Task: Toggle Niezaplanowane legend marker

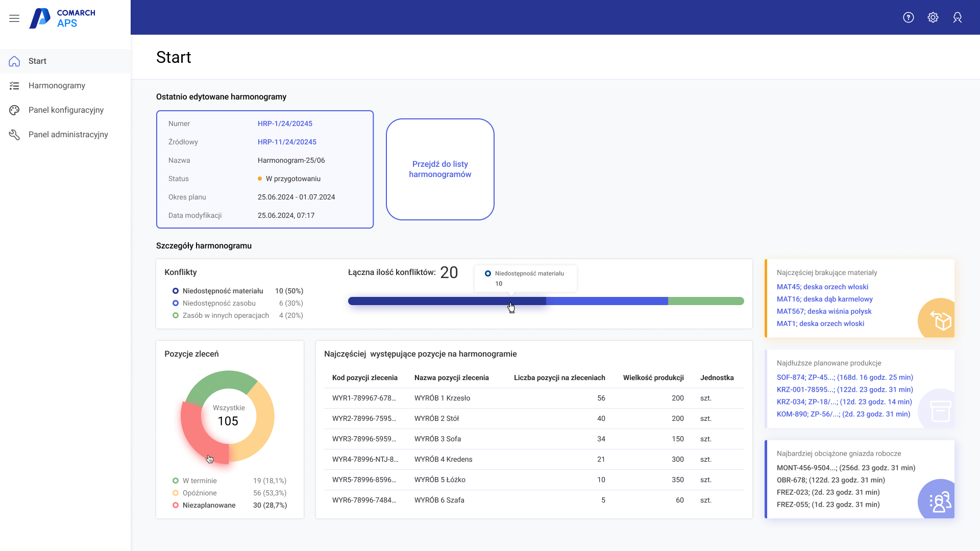Action: (x=176, y=505)
